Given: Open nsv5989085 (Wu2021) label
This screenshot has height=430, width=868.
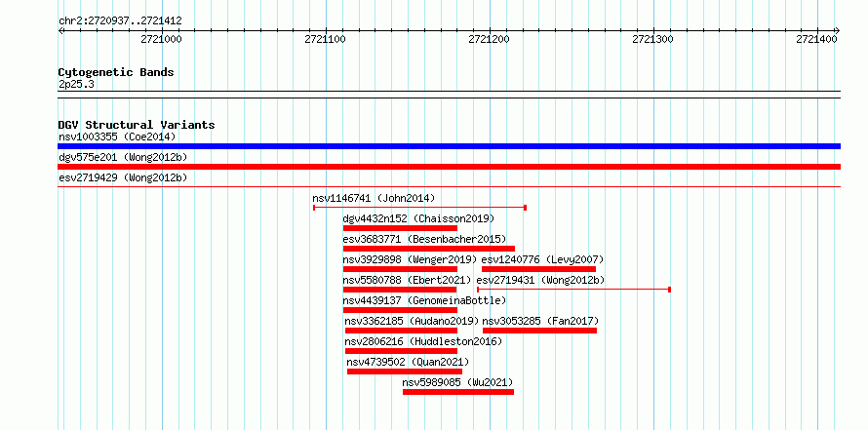Looking at the screenshot, I should coord(457,382).
